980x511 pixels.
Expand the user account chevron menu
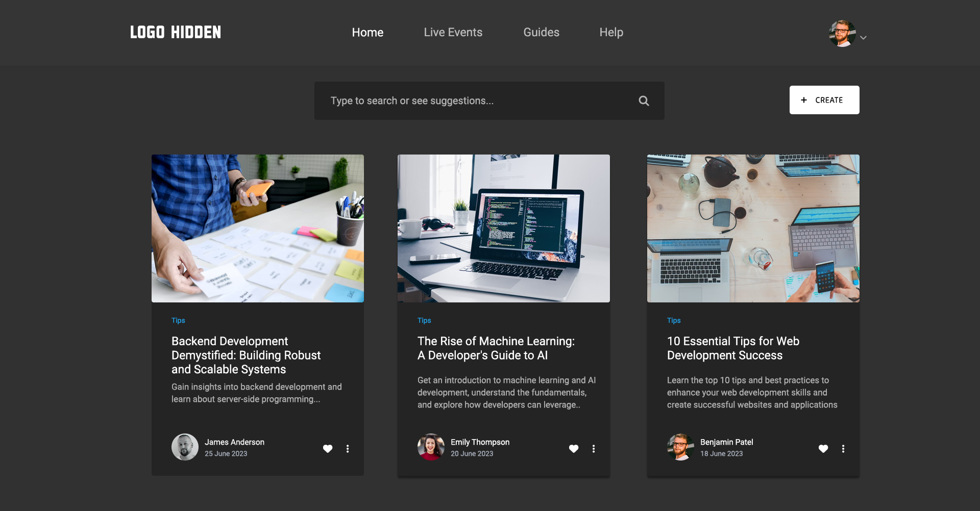click(x=864, y=38)
